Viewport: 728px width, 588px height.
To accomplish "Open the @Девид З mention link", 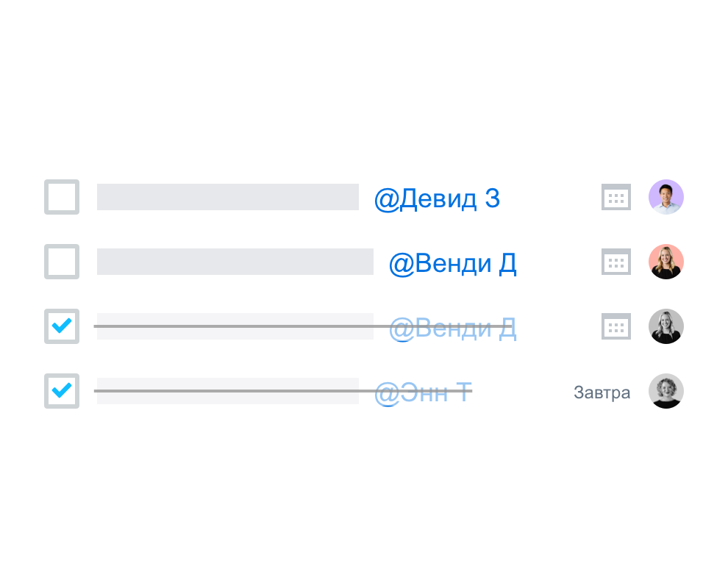I will [437, 198].
